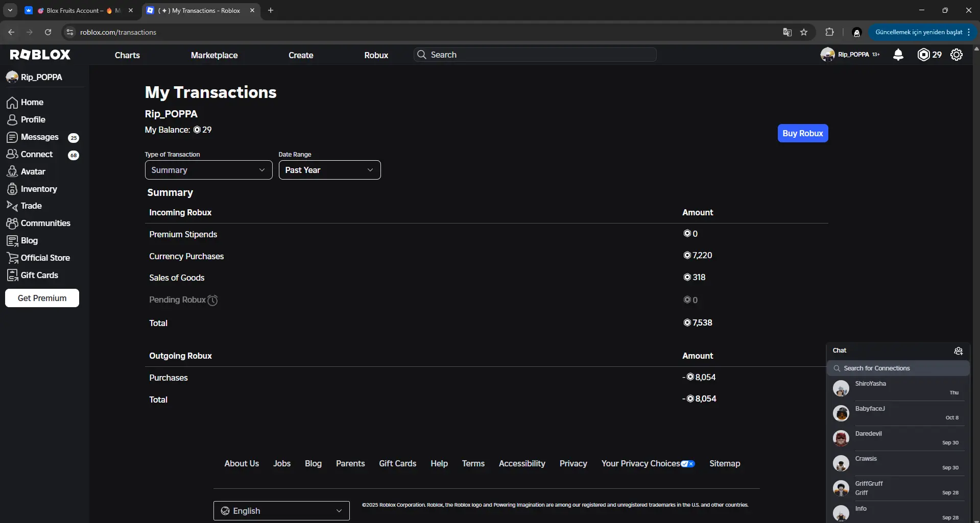Expand the Type of Transaction dropdown
The width and height of the screenshot is (980, 523).
pyautogui.click(x=208, y=170)
